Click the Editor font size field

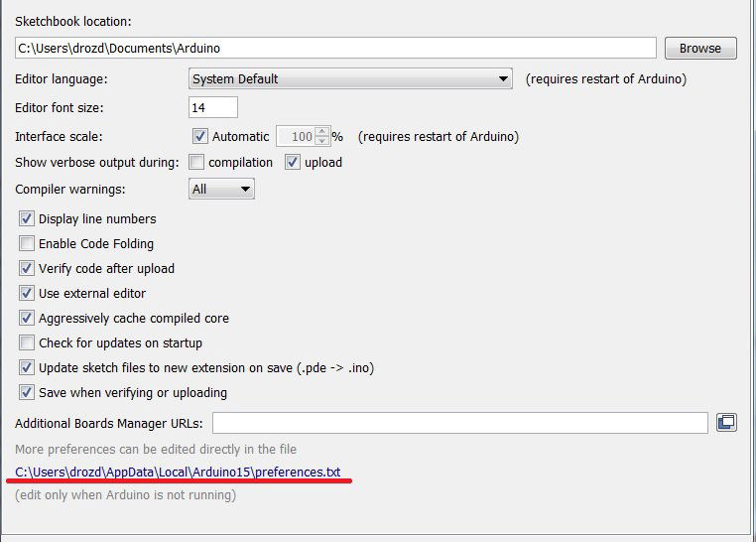[x=213, y=107]
